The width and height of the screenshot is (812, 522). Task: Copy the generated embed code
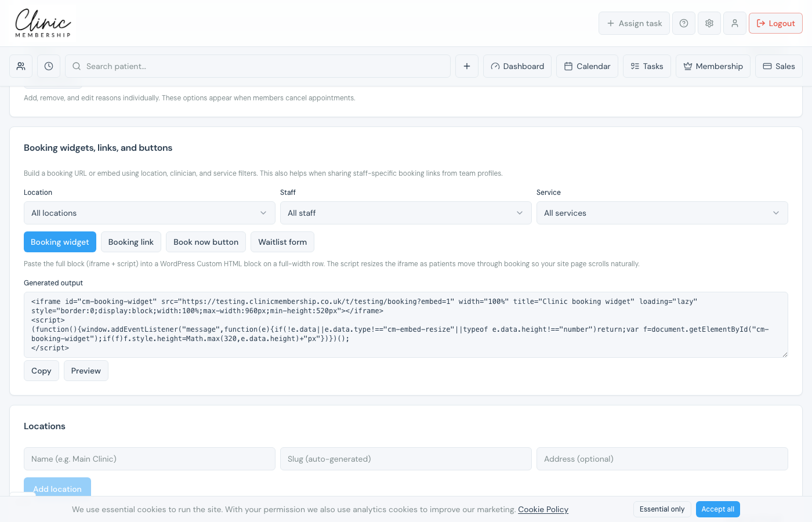(41, 371)
